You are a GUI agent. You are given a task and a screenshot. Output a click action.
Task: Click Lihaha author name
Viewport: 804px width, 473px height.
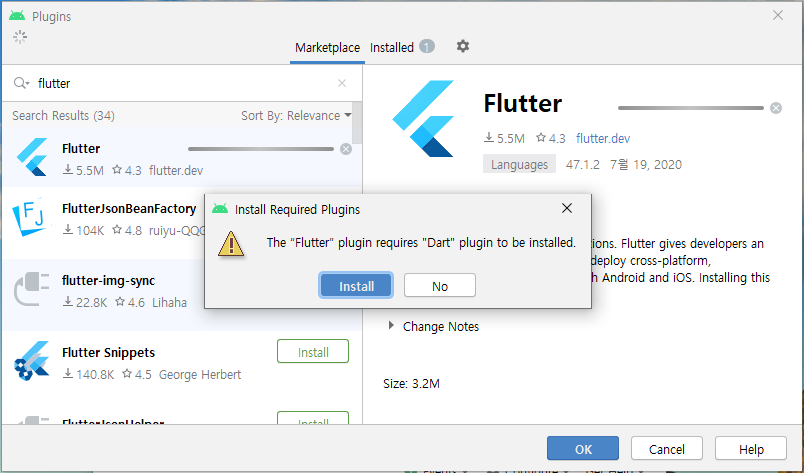pos(169,303)
